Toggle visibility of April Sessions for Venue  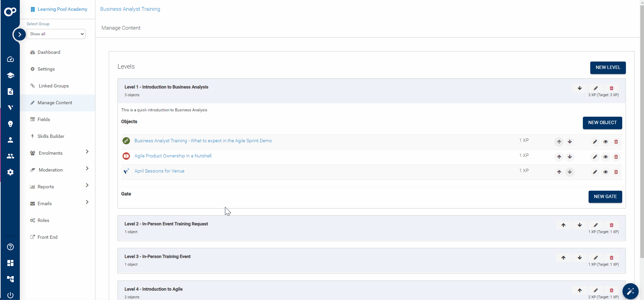tap(605, 172)
